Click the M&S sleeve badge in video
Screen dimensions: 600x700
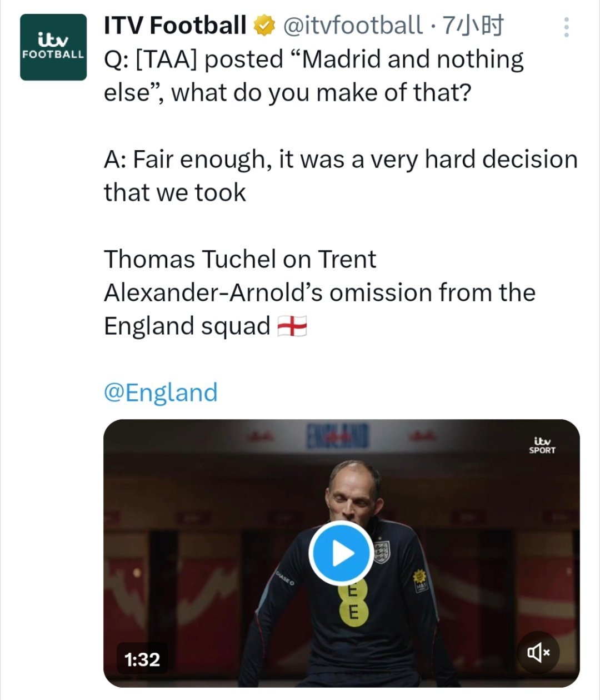pos(421,580)
